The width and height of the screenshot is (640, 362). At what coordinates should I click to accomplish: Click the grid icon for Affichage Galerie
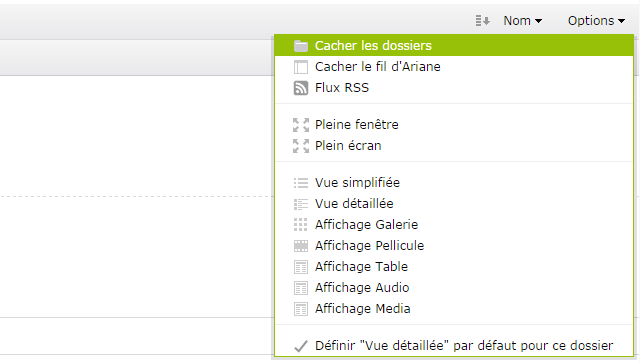coord(301,224)
